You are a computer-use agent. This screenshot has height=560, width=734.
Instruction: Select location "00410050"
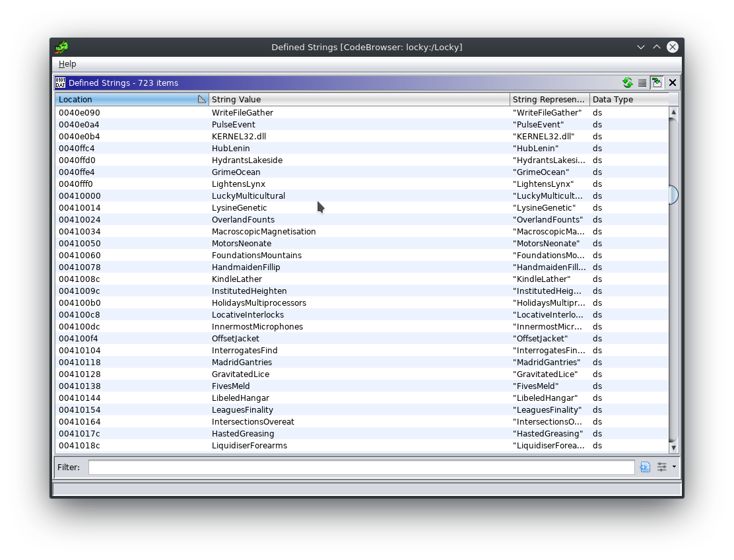pyautogui.click(x=80, y=244)
